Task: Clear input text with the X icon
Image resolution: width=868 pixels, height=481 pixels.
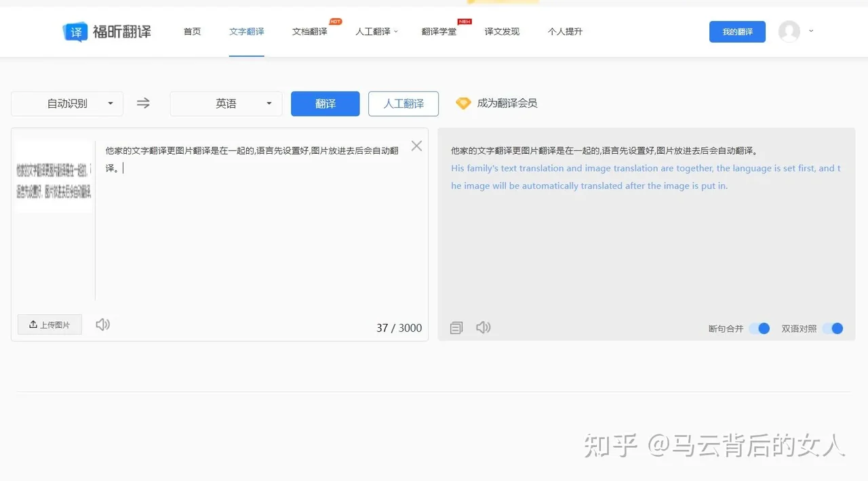Action: coord(416,145)
